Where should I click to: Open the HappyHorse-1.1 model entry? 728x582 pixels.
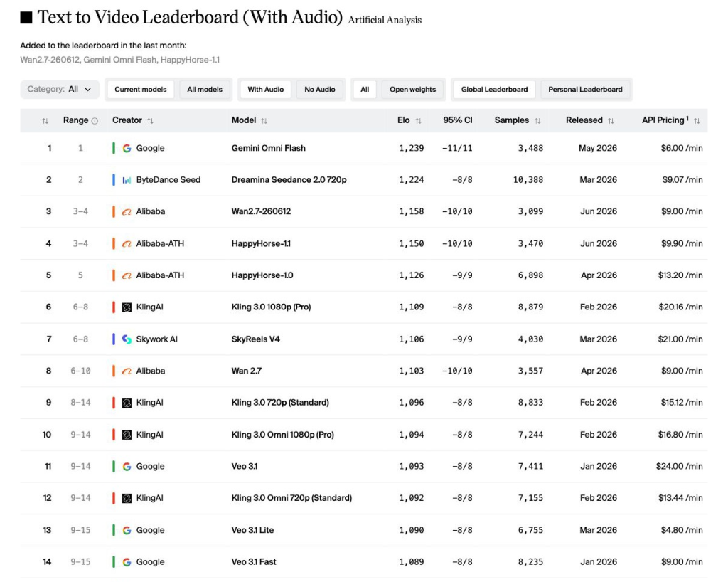point(261,243)
